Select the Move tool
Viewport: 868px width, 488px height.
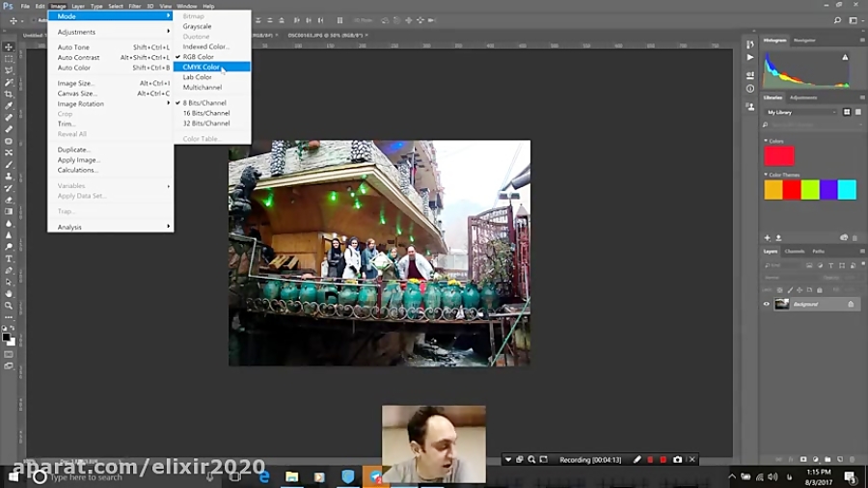[9, 47]
